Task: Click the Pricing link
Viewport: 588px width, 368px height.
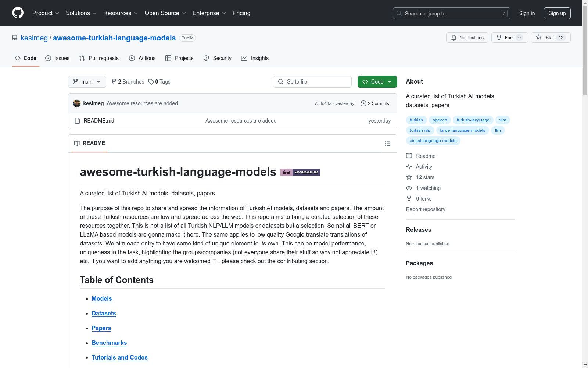Action: tap(241, 13)
